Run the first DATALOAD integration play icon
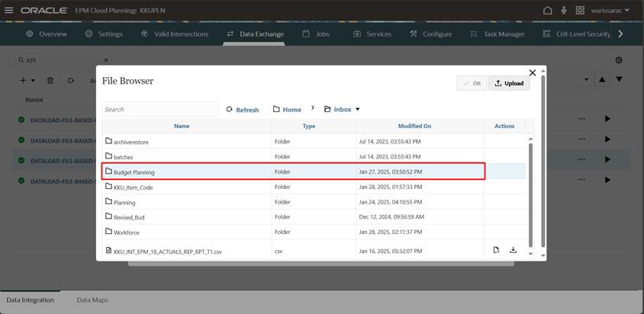The height and width of the screenshot is (314, 644). [607, 119]
